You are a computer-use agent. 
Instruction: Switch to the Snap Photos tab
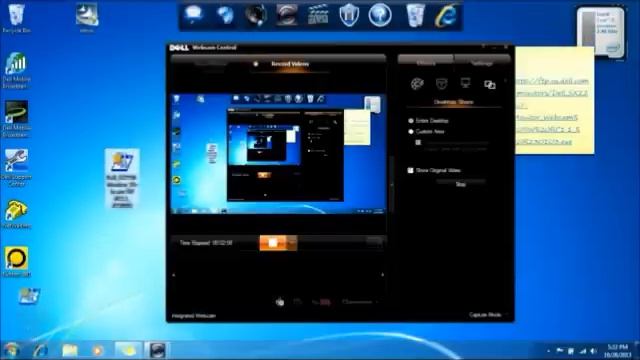tap(211, 64)
